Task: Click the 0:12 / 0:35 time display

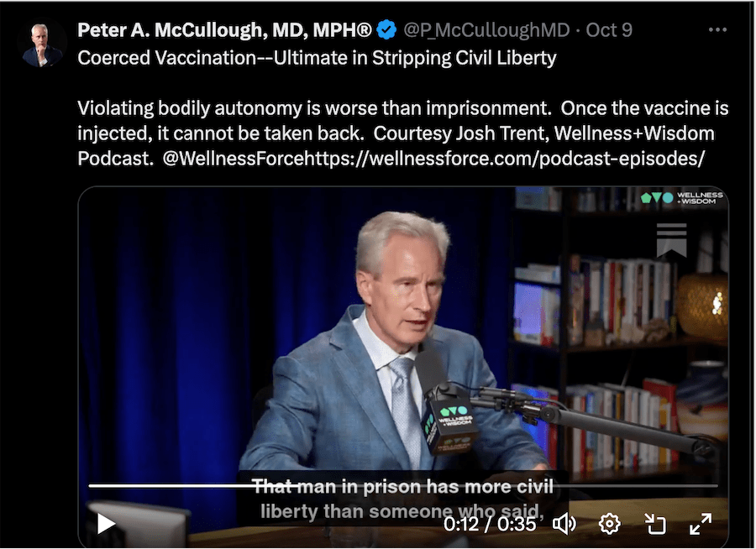Action: tap(490, 524)
